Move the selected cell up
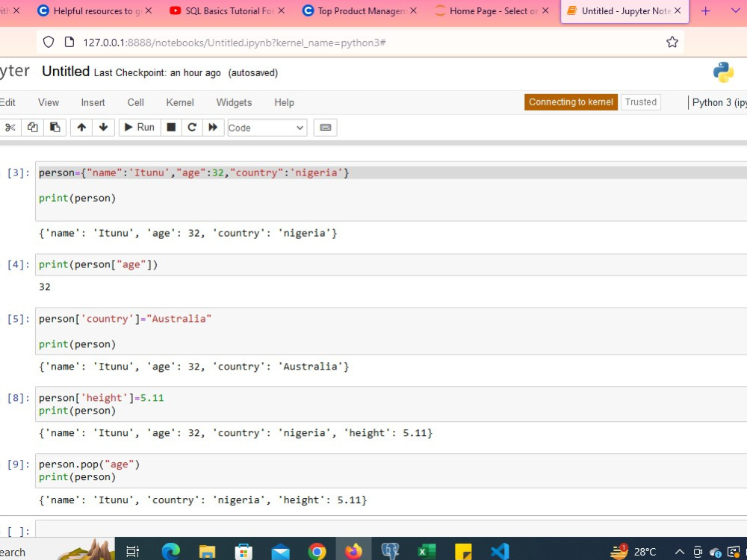The height and width of the screenshot is (560, 747). (x=81, y=127)
